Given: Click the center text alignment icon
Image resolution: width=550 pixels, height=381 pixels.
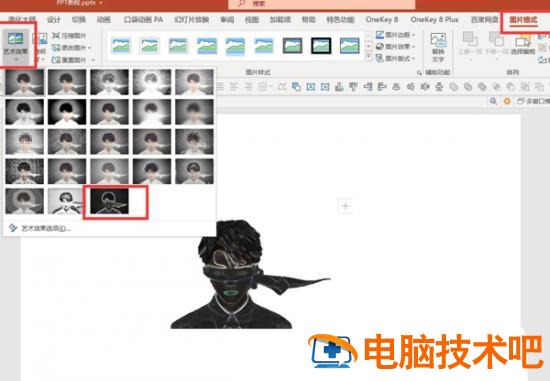Looking at the screenshot, I should pyautogui.click(x=234, y=86).
